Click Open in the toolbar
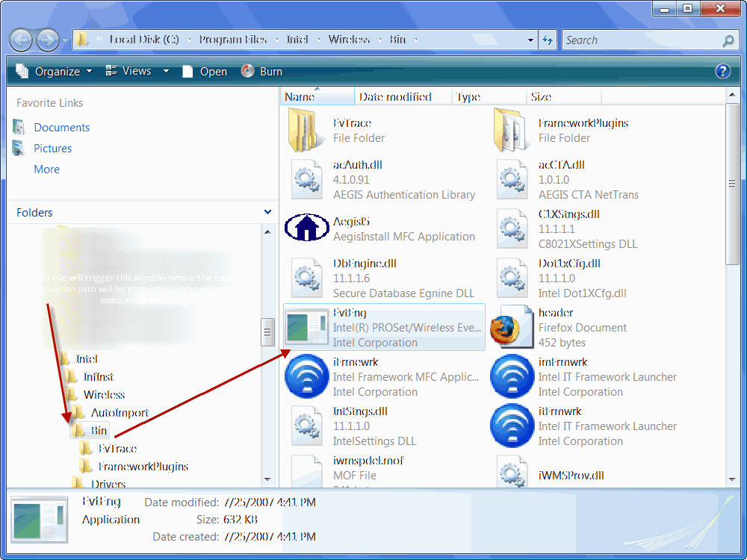Screen dimensions: 747x560 [205, 72]
